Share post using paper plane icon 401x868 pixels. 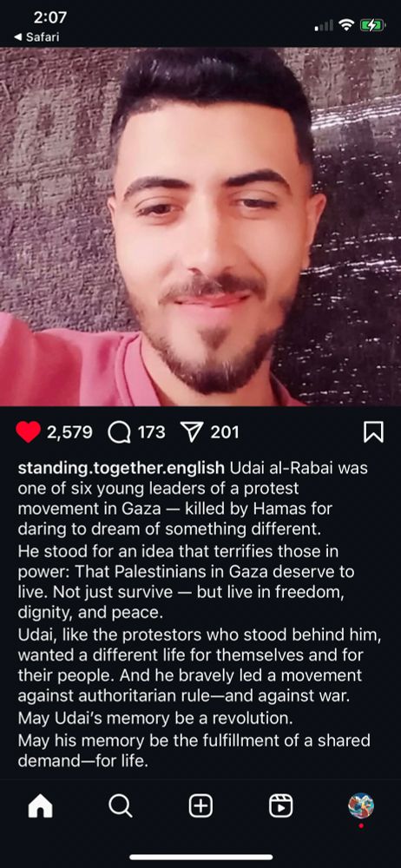pyautogui.click(x=192, y=432)
